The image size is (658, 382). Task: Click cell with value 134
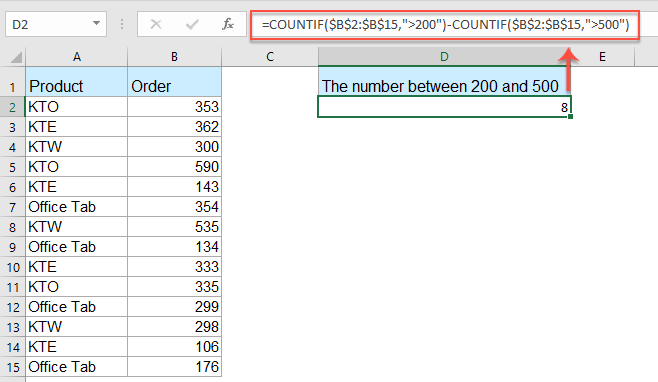click(174, 247)
